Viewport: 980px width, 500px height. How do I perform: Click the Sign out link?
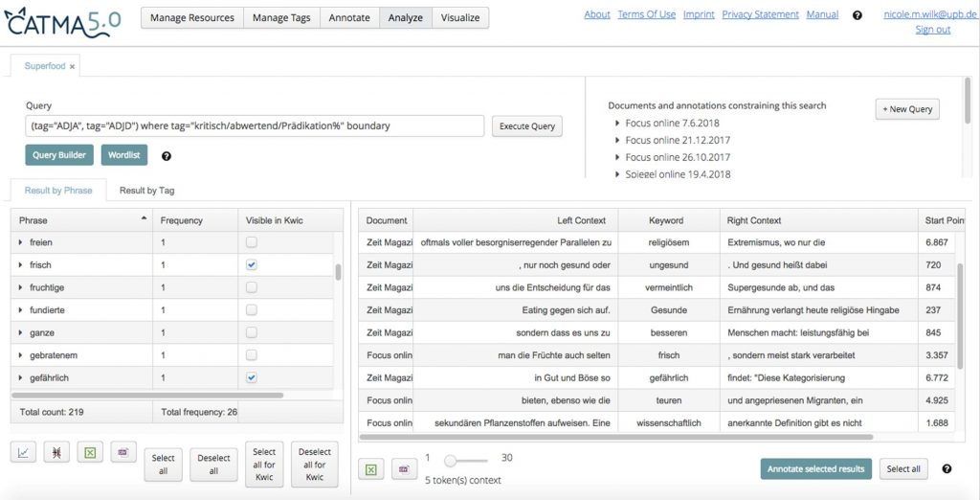tap(932, 30)
